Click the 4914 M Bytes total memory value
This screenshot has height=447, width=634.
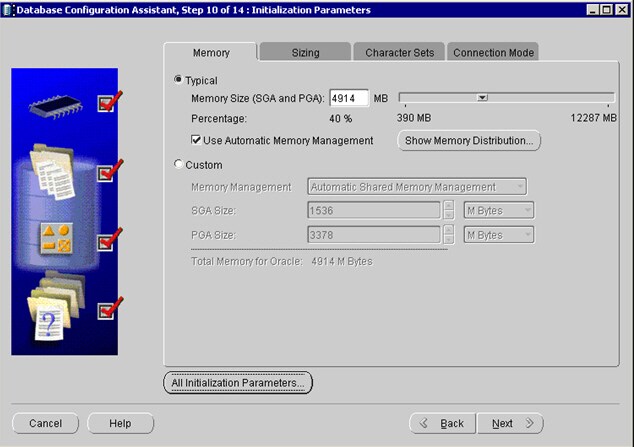pos(342,261)
